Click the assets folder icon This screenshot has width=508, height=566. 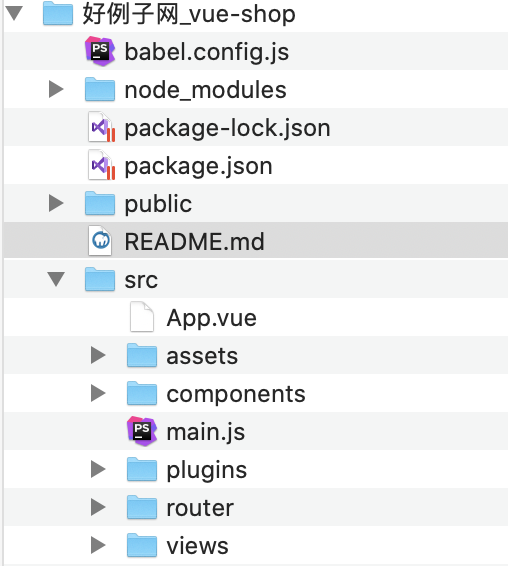click(142, 355)
